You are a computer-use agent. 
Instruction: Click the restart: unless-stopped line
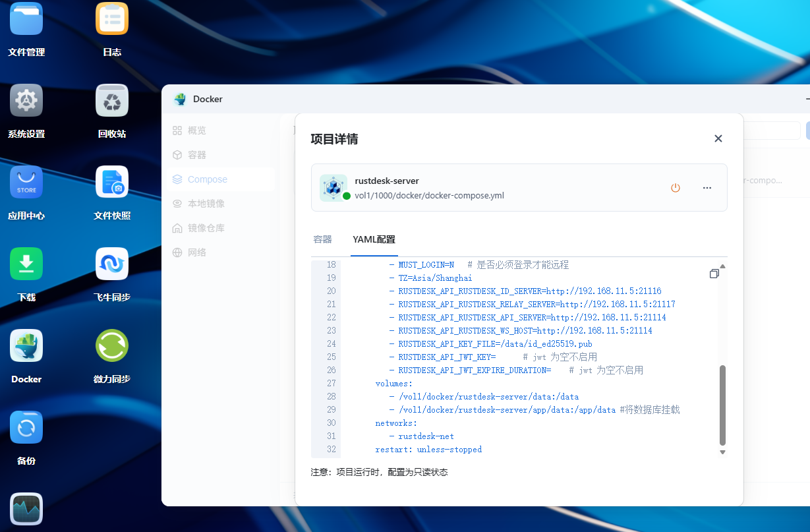coord(428,449)
